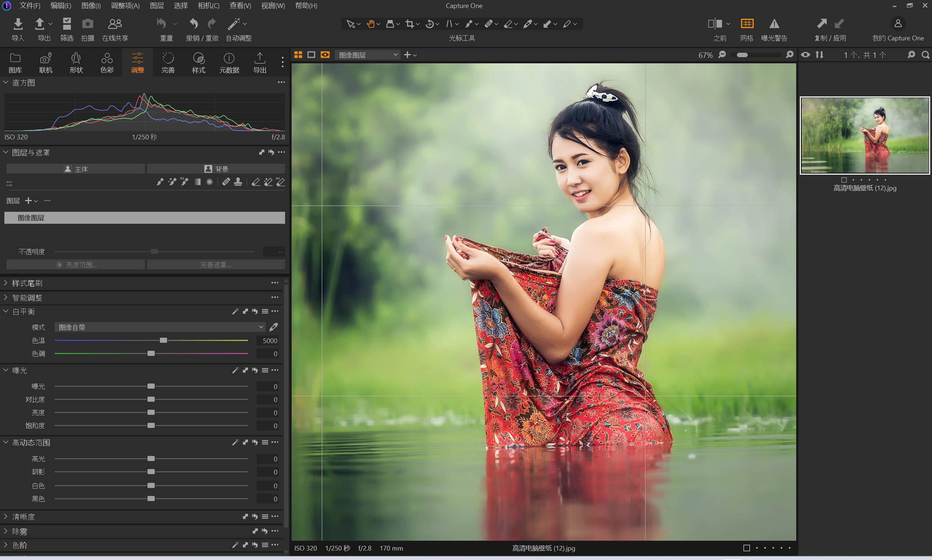
Task: Click Reset (重置) toolbar icon
Action: tap(162, 24)
